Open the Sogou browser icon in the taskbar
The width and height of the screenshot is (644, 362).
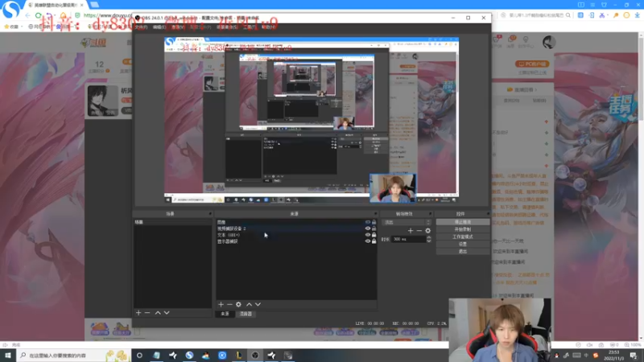point(189,356)
